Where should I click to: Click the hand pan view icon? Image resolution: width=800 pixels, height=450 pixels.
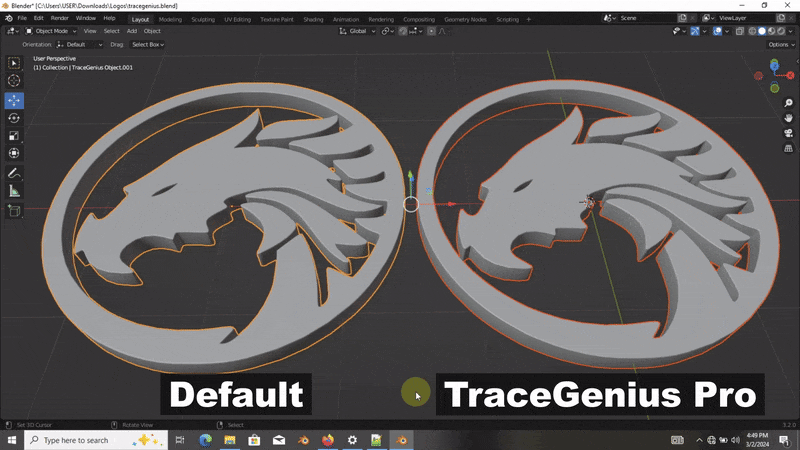coord(788,118)
